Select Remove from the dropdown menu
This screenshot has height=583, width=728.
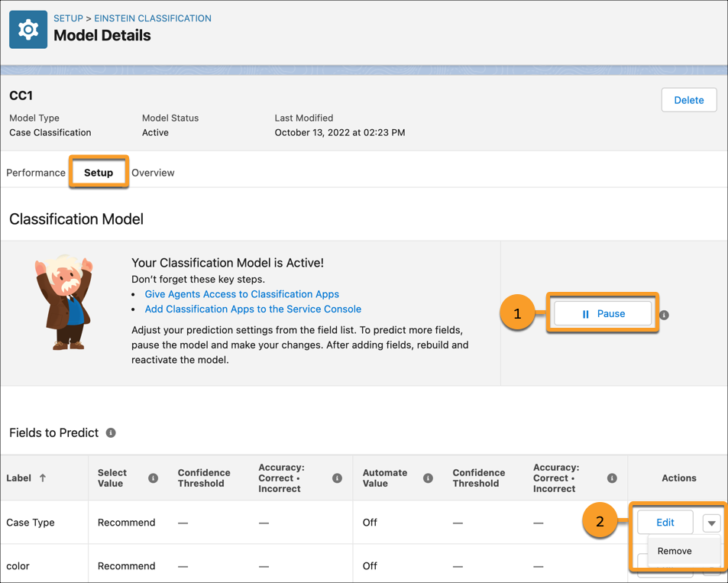(x=675, y=551)
